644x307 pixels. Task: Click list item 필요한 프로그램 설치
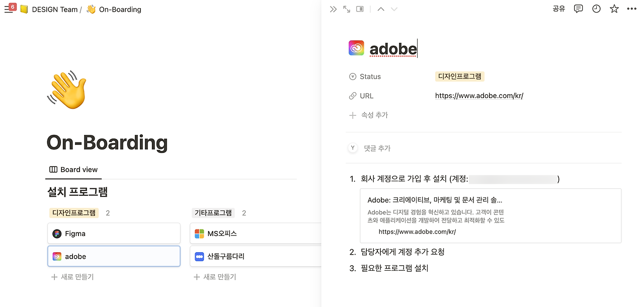tap(394, 268)
